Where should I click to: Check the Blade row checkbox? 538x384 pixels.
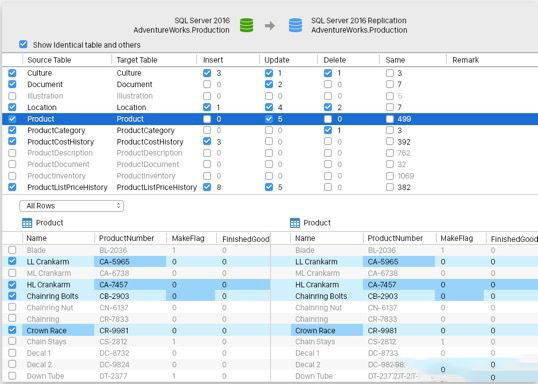click(x=12, y=250)
